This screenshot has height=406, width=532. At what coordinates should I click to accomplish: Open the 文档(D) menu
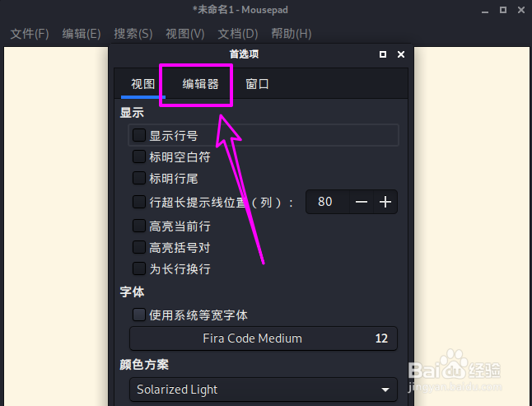[x=237, y=34]
